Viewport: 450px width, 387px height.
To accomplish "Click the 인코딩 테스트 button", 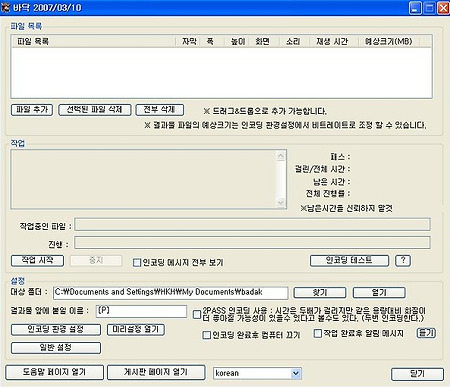I will [349, 260].
